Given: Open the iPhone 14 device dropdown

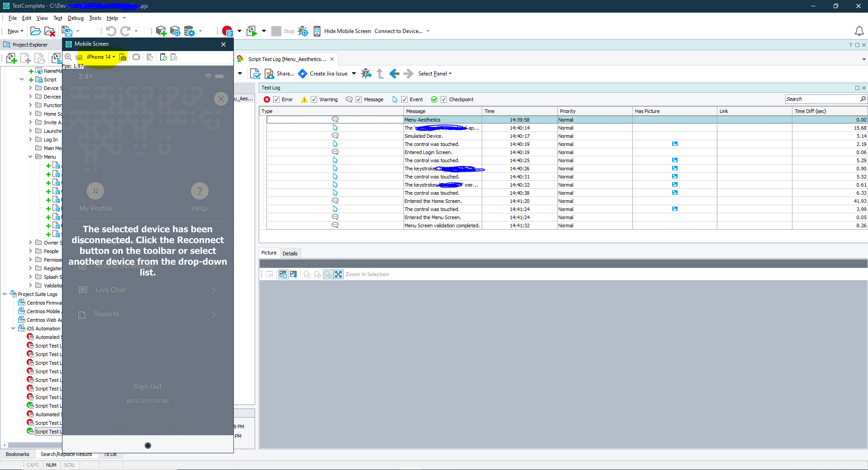Looking at the screenshot, I should 100,57.
